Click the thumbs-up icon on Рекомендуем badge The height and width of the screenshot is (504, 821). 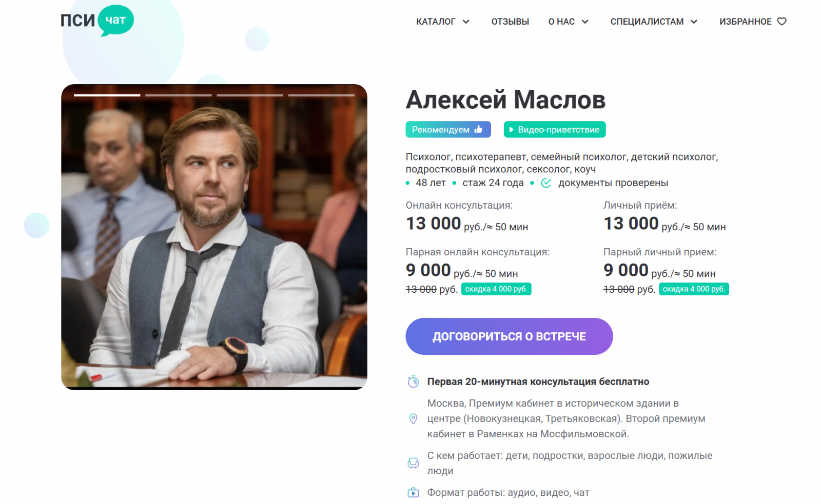click(478, 129)
